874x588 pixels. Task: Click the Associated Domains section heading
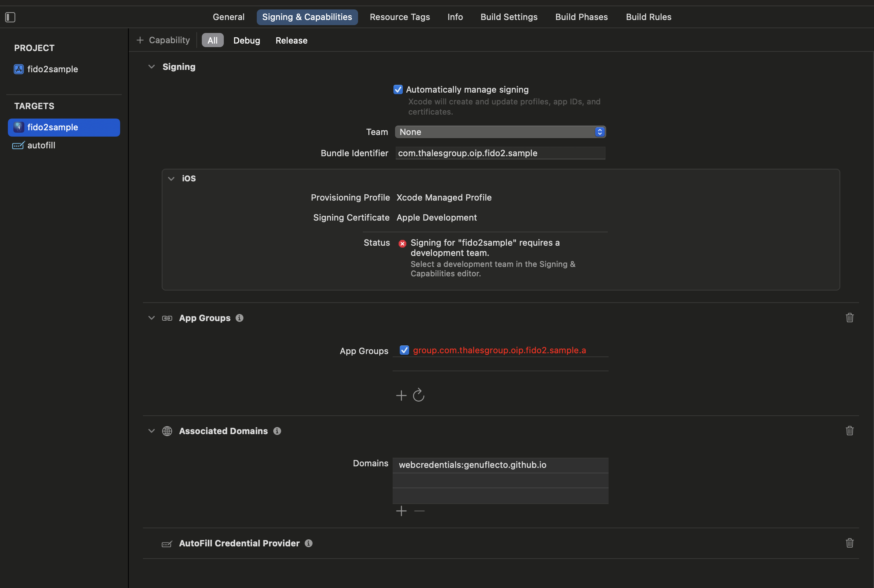click(223, 431)
